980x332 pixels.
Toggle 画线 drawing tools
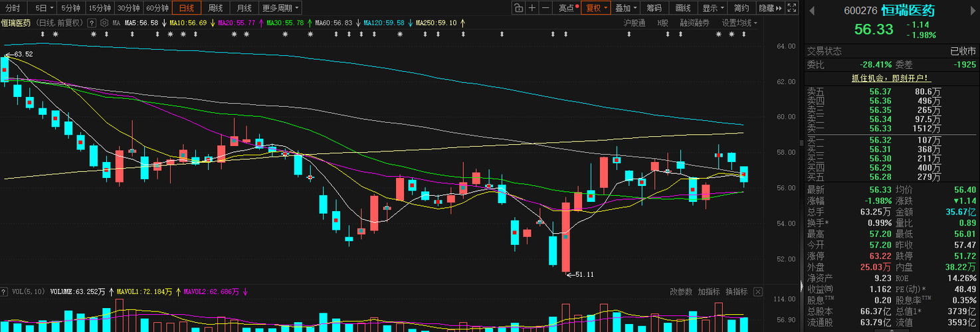[x=683, y=8]
